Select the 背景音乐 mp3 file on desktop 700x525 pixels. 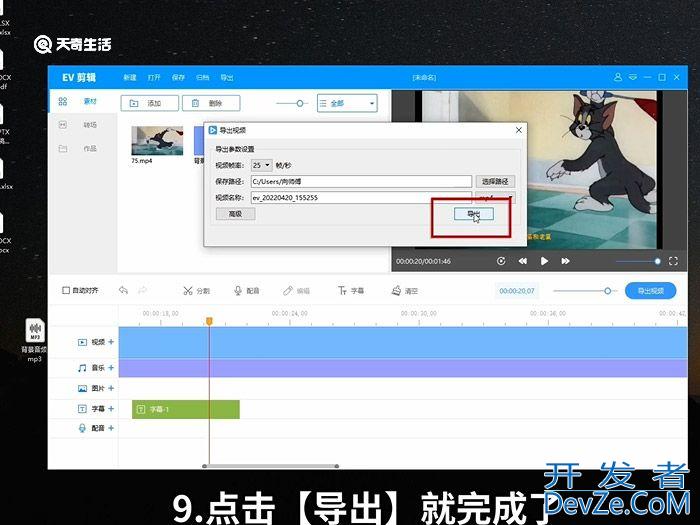[x=34, y=339]
